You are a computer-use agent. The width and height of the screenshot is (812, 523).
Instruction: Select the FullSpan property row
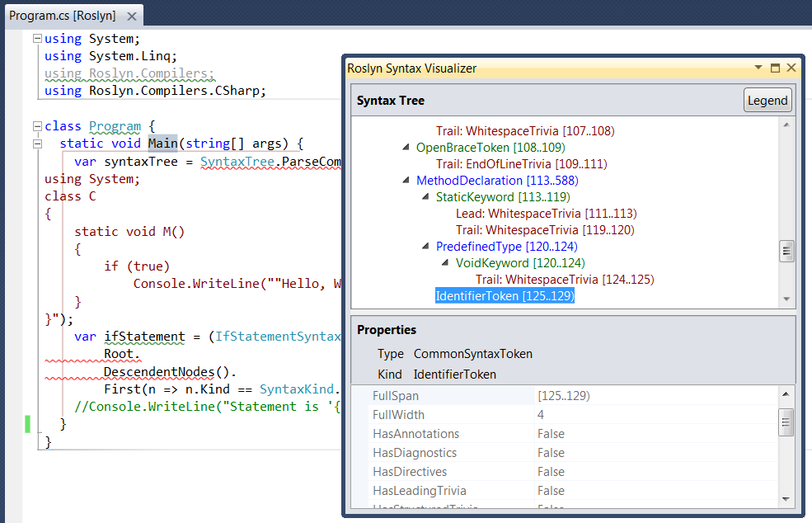point(573,396)
